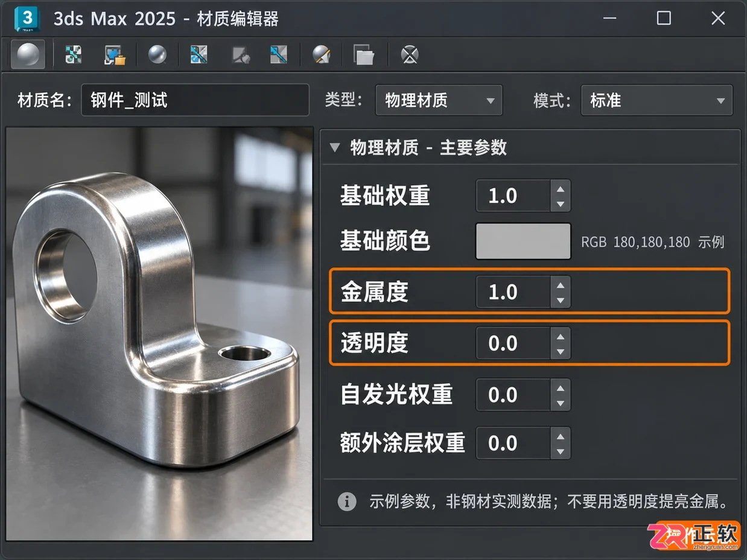The height and width of the screenshot is (560, 747).
Task: Click the 透明度 value field 0.0
Action: pos(513,343)
